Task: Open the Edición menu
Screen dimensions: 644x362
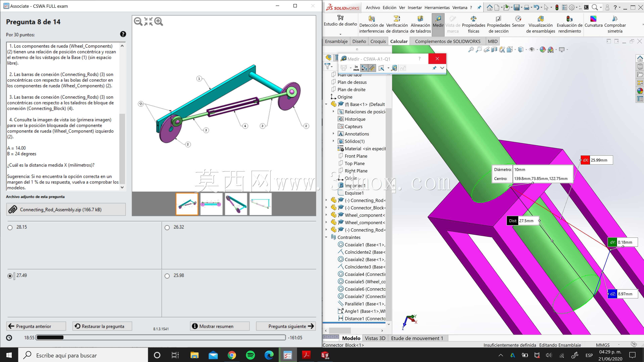Action: 389,8
